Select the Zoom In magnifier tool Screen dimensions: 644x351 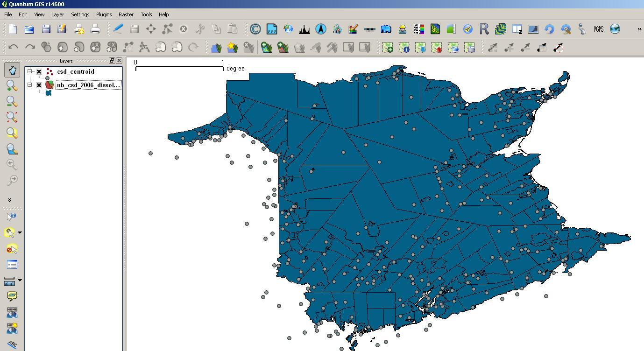pos(12,86)
